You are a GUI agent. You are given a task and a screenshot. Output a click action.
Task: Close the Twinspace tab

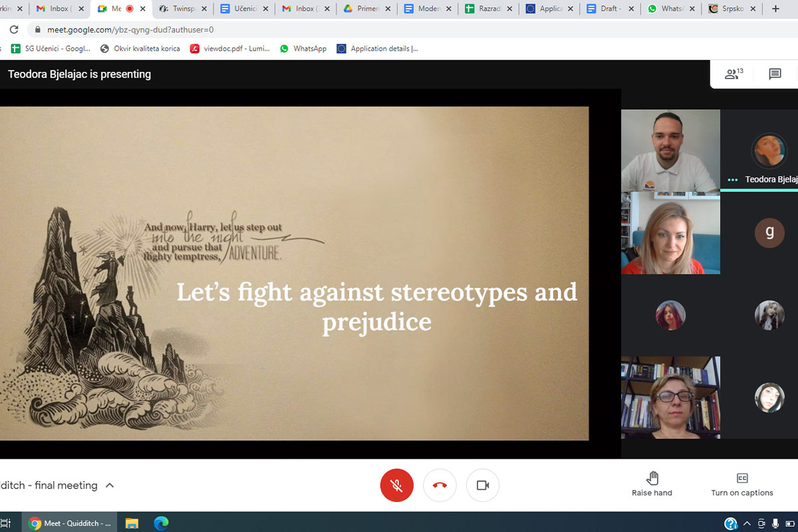tap(203, 9)
